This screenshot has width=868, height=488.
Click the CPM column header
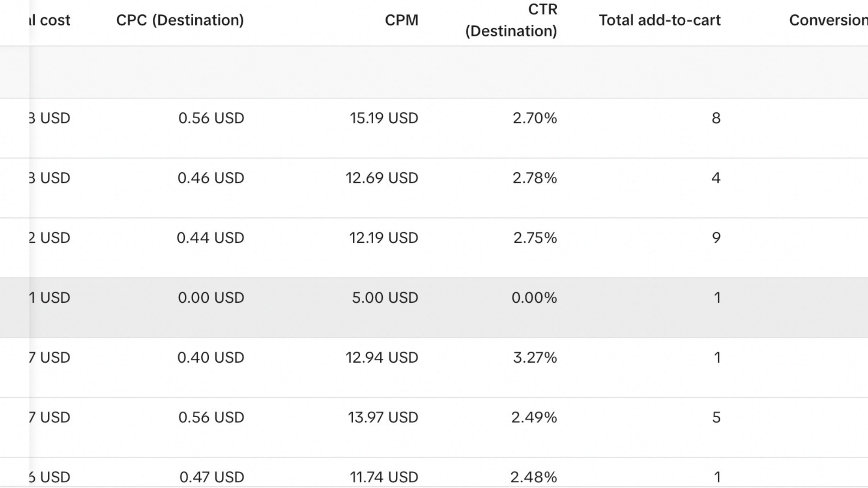click(x=401, y=20)
